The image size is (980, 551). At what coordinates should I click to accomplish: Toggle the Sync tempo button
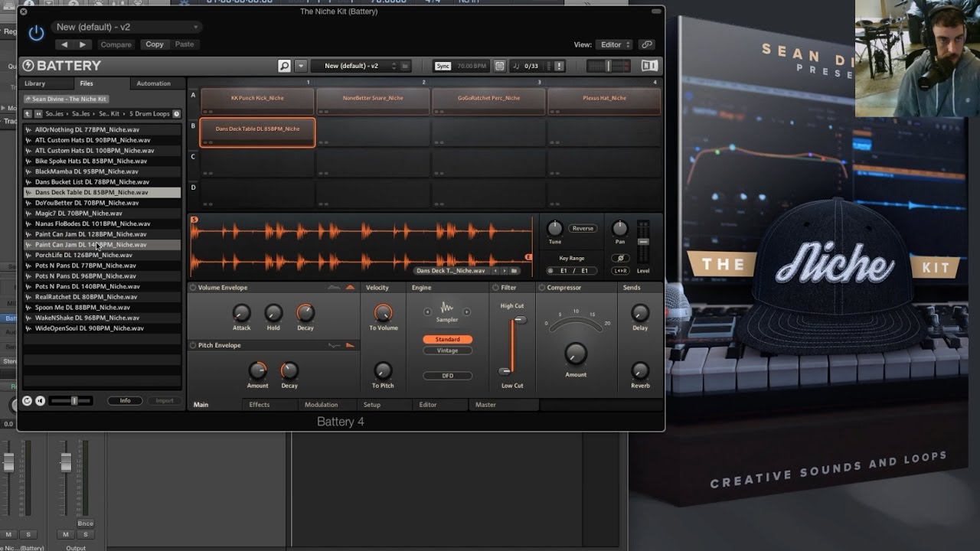click(x=443, y=66)
